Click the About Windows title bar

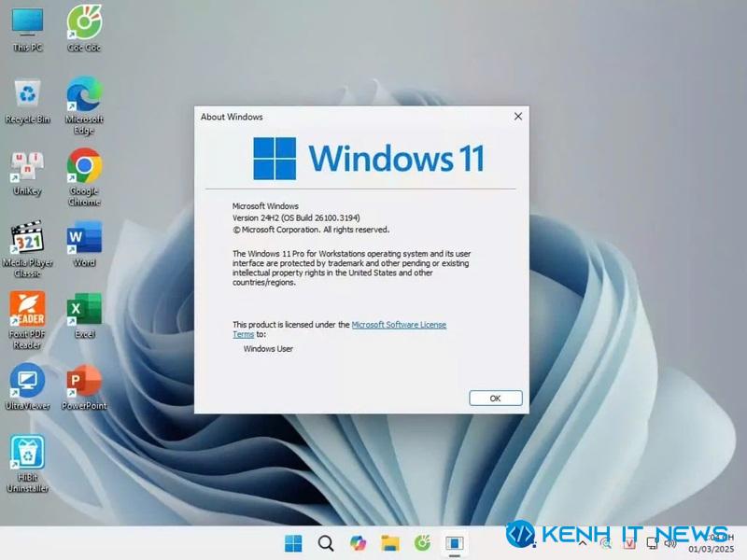[x=353, y=117]
